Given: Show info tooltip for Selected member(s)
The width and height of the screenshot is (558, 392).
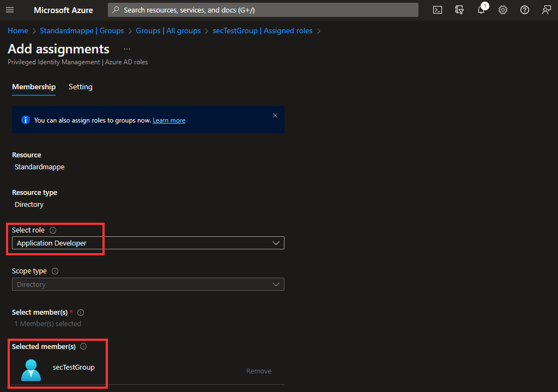Looking at the screenshot, I should click(83, 346).
